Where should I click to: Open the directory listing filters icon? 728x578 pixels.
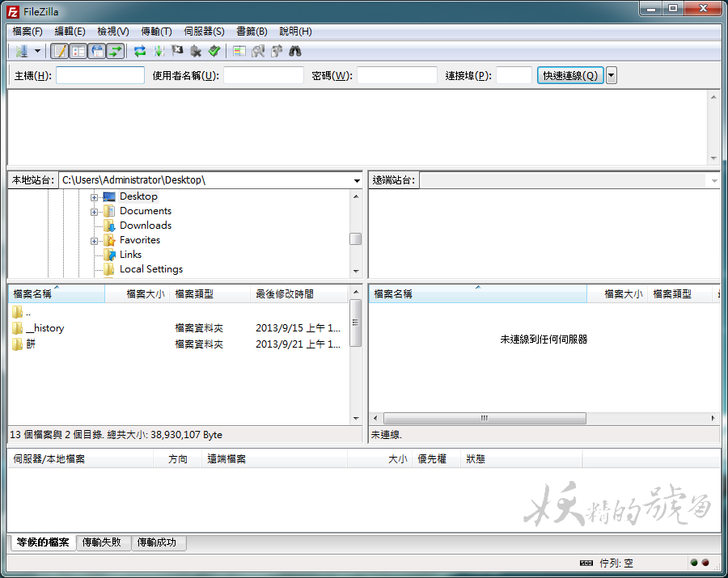click(239, 51)
